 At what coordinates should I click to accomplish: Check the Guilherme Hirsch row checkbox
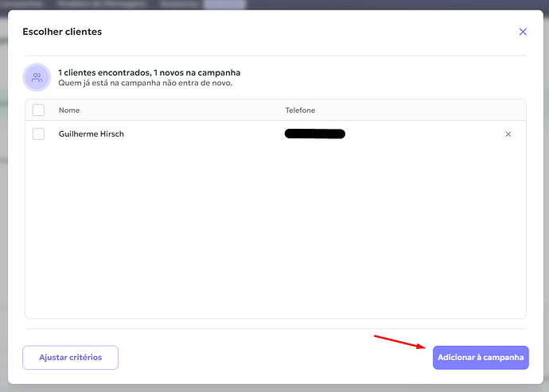(38, 134)
